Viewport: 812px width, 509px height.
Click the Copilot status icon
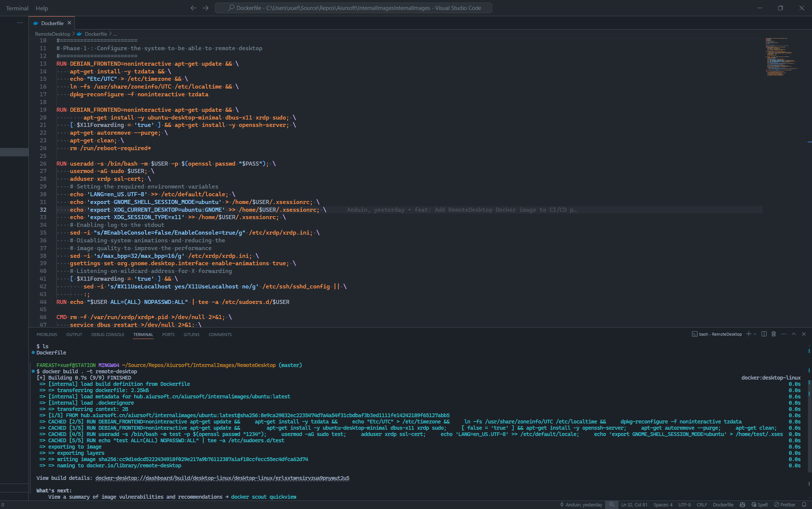[743, 505]
